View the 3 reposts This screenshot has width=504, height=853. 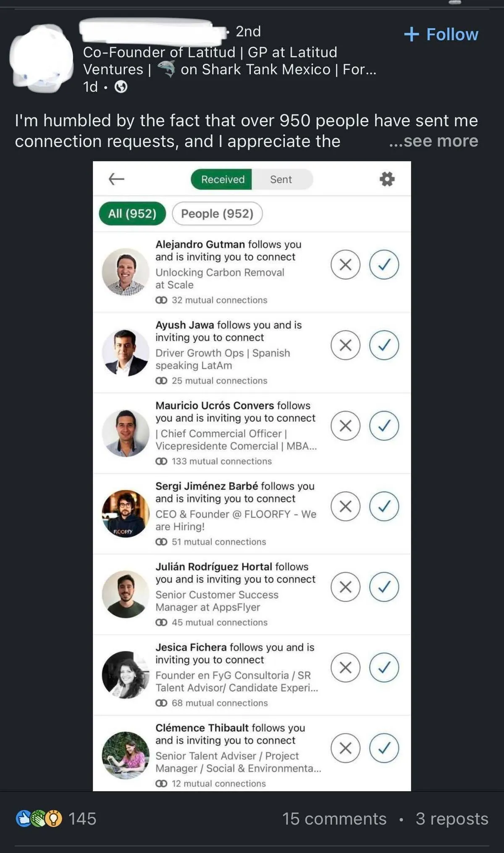452,819
